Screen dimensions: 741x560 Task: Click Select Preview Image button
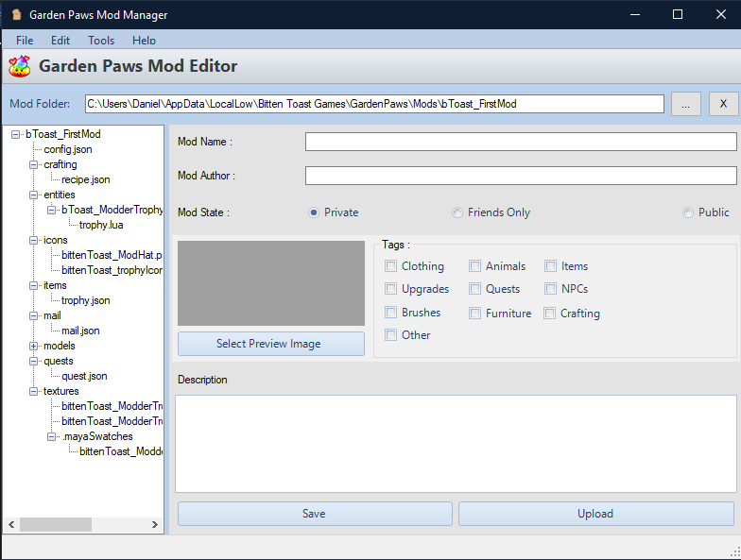[x=271, y=344]
